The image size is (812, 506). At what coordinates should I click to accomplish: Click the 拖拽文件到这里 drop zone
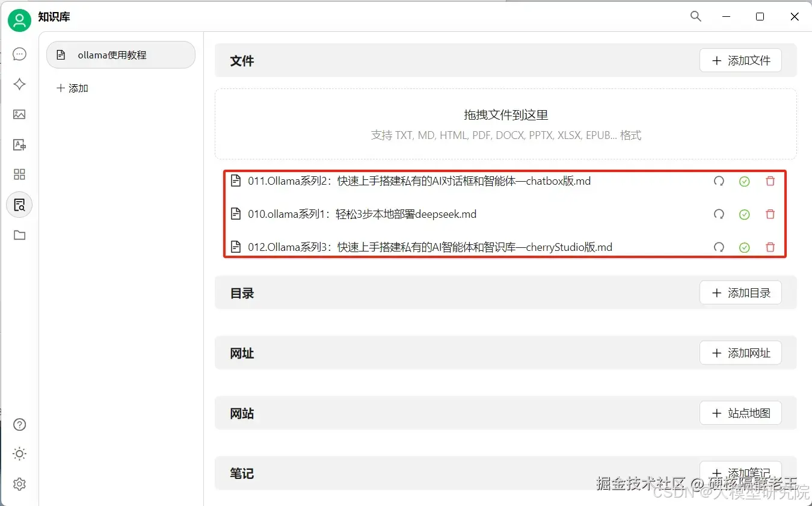click(x=506, y=124)
